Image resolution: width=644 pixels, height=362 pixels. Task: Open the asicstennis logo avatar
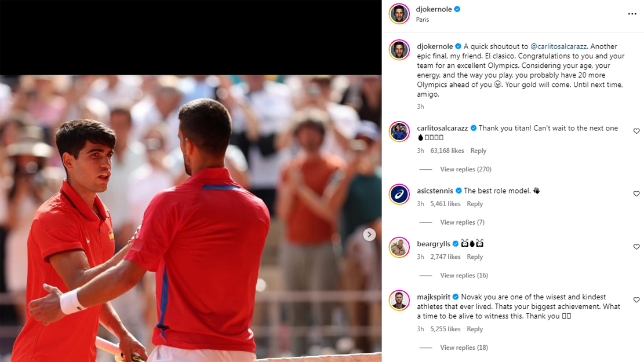(399, 194)
